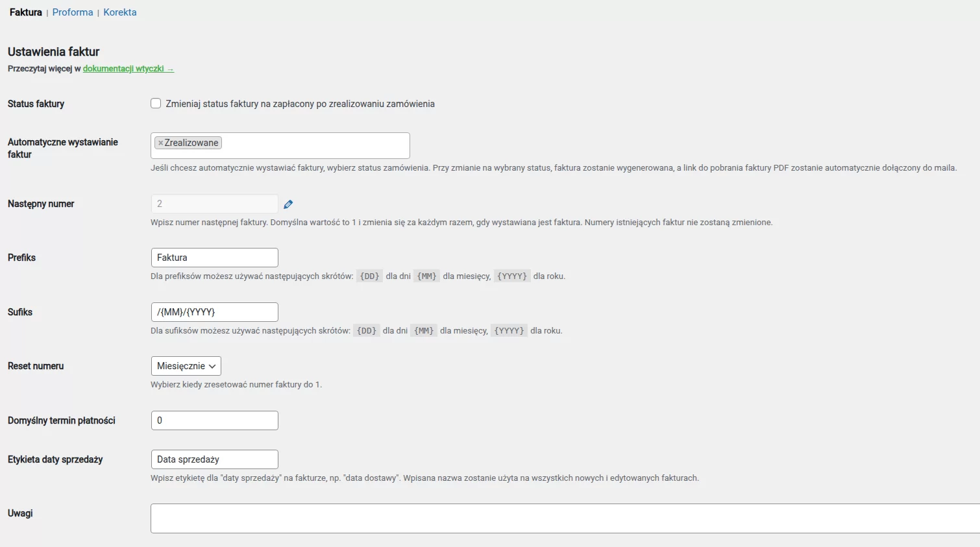Image resolution: width=980 pixels, height=547 pixels.
Task: Open the dokumentacji wtyczki link
Action: point(128,69)
